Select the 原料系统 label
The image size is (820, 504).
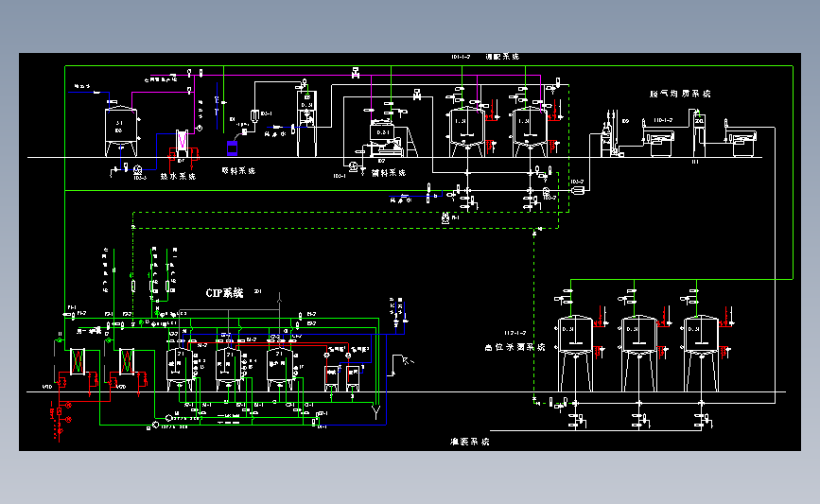point(238,170)
